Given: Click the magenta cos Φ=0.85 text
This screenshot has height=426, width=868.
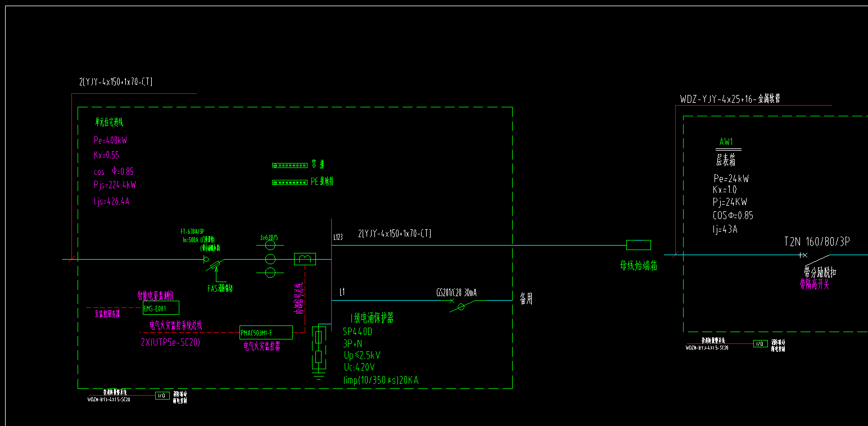Looking at the screenshot, I should (114, 171).
